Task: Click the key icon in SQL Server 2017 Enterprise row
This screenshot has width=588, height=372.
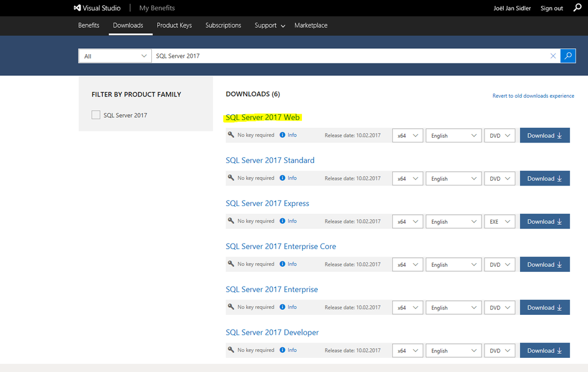Action: click(x=231, y=307)
